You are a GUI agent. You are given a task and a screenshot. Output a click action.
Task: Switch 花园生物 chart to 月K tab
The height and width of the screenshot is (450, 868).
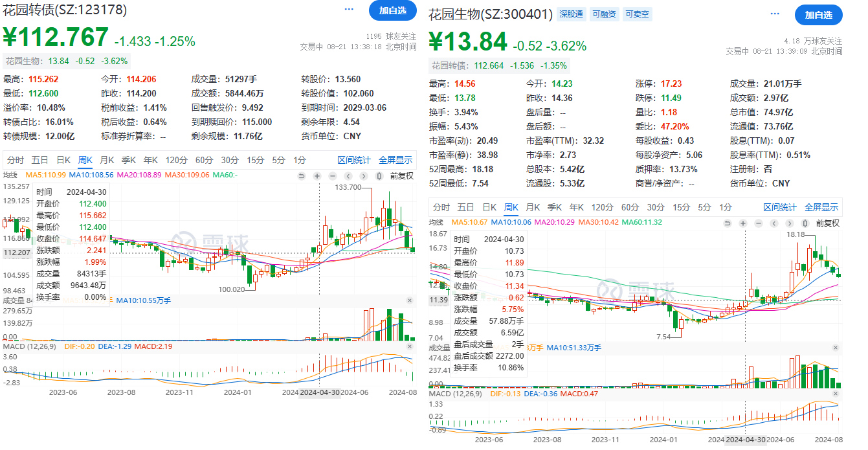(x=533, y=207)
